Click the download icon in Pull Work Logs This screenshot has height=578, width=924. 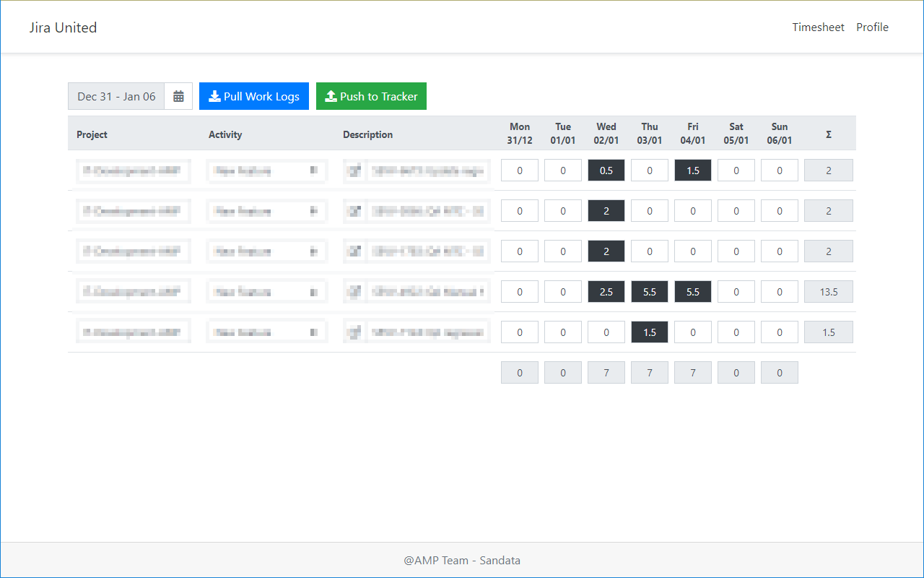click(214, 95)
